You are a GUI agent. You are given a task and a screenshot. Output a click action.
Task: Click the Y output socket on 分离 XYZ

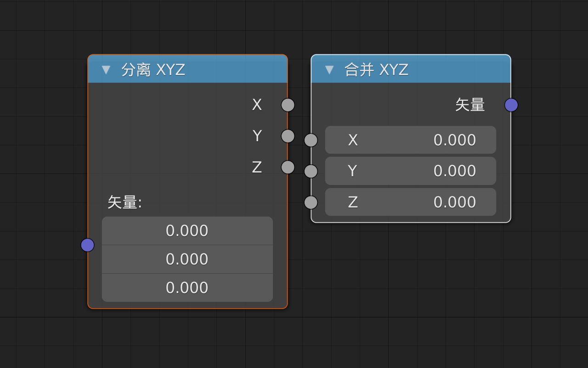coord(287,136)
